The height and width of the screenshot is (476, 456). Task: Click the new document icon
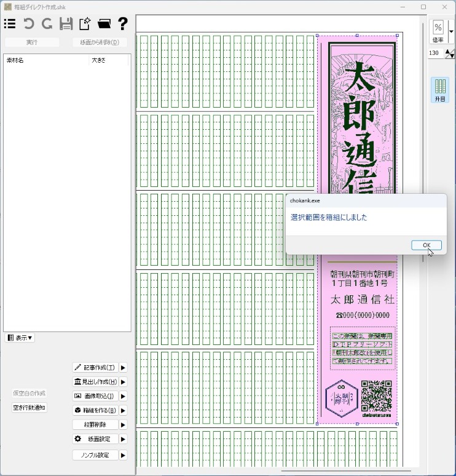coord(85,24)
